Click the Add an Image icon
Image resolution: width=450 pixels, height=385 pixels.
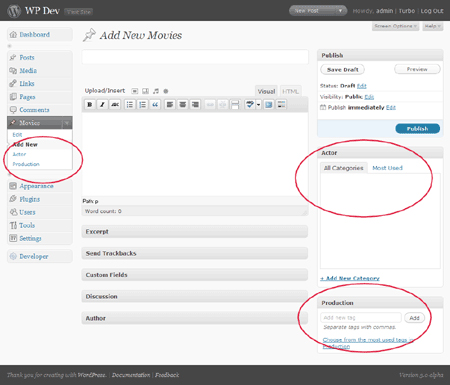click(134, 91)
